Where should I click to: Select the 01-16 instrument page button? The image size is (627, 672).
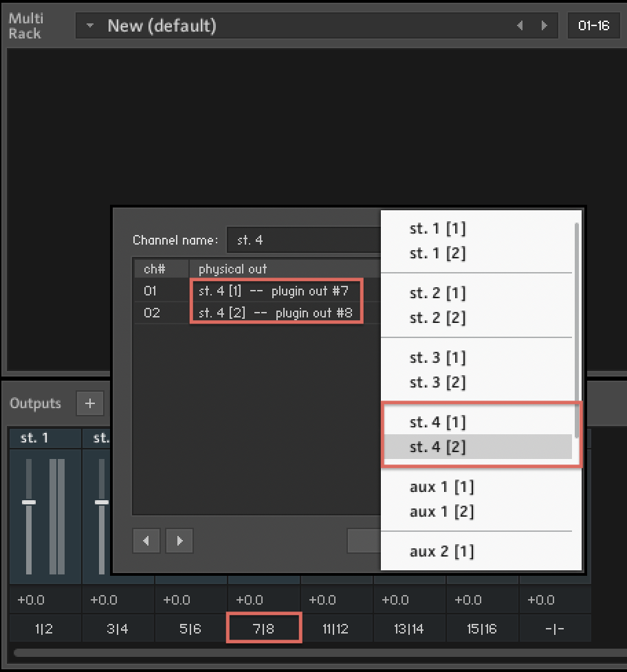593,26
